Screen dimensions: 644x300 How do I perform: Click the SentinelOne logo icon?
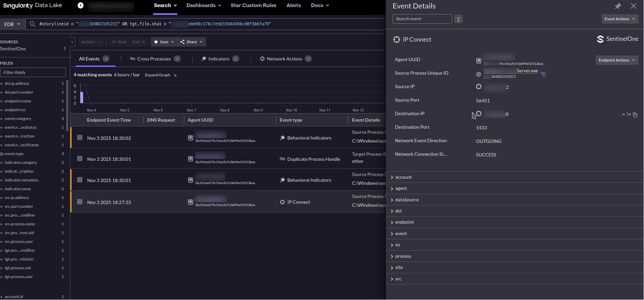point(600,39)
